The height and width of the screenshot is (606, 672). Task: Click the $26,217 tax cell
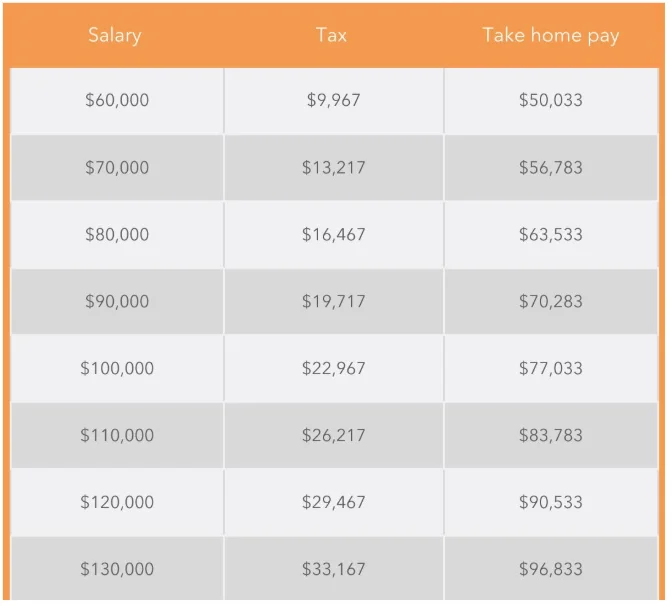tap(333, 435)
